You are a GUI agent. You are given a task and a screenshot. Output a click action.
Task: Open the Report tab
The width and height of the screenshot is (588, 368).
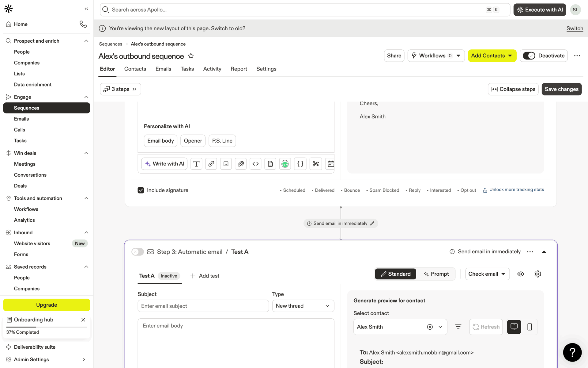[x=239, y=69]
